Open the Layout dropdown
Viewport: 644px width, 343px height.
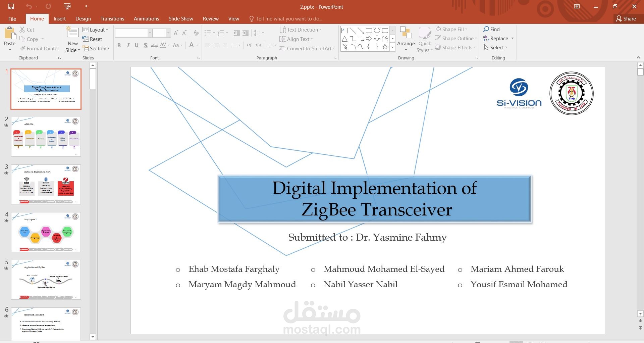coord(95,30)
